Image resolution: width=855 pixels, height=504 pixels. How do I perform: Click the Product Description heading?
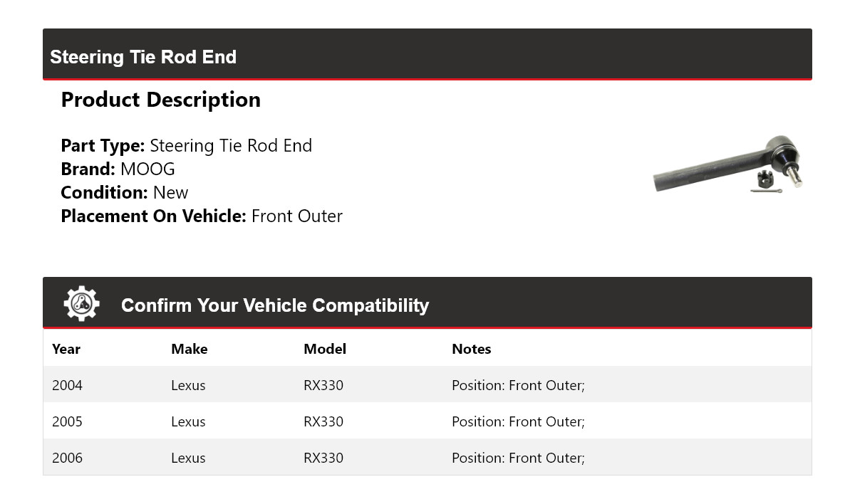coord(160,100)
